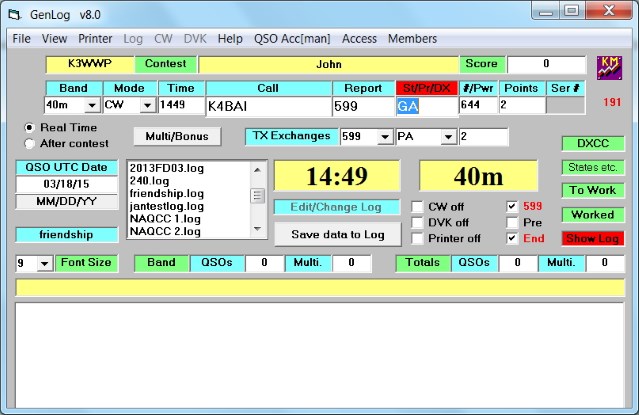Screen dimensions: 639x415
Task: Select friendship.log in the log list
Action: click(166, 193)
